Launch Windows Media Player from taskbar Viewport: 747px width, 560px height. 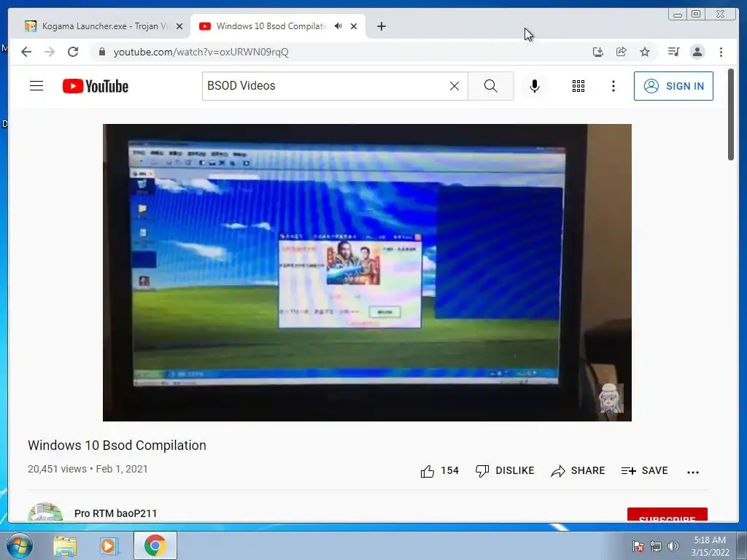(x=109, y=546)
